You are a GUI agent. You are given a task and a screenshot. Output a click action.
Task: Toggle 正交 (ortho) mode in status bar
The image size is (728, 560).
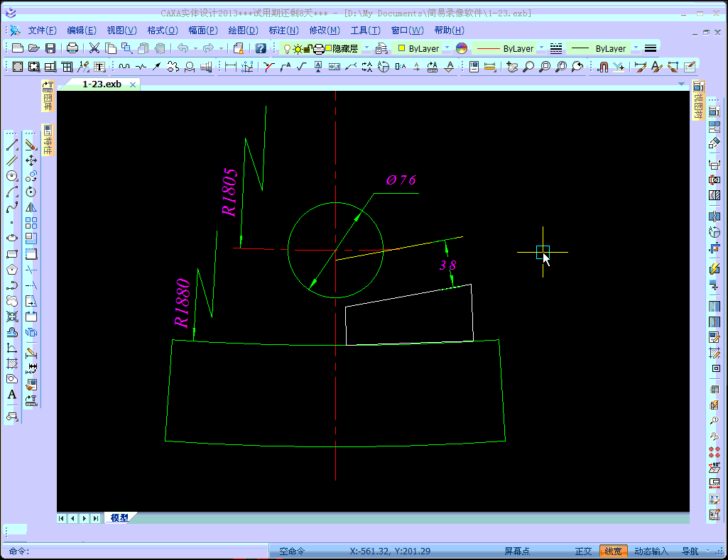583,551
